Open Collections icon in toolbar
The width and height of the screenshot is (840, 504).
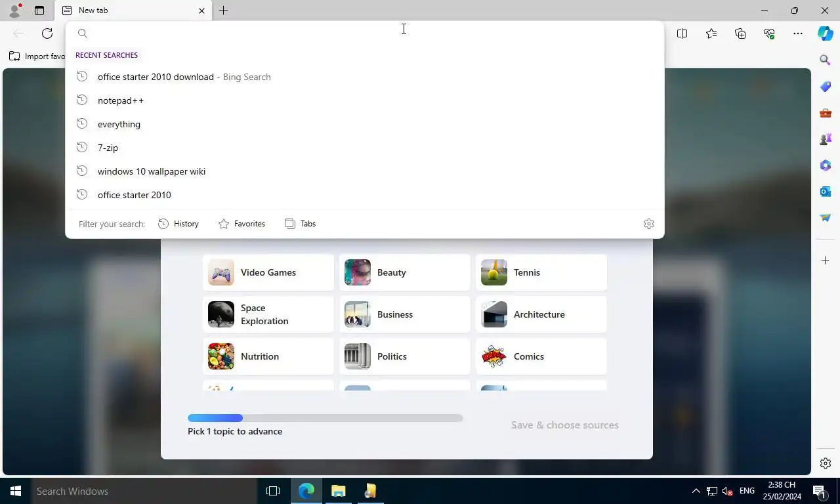[x=740, y=33]
